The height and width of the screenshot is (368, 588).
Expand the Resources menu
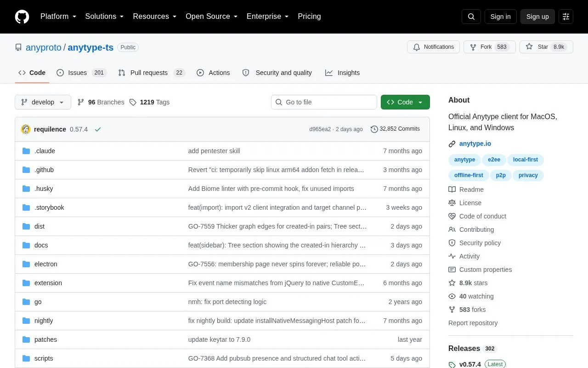(155, 17)
